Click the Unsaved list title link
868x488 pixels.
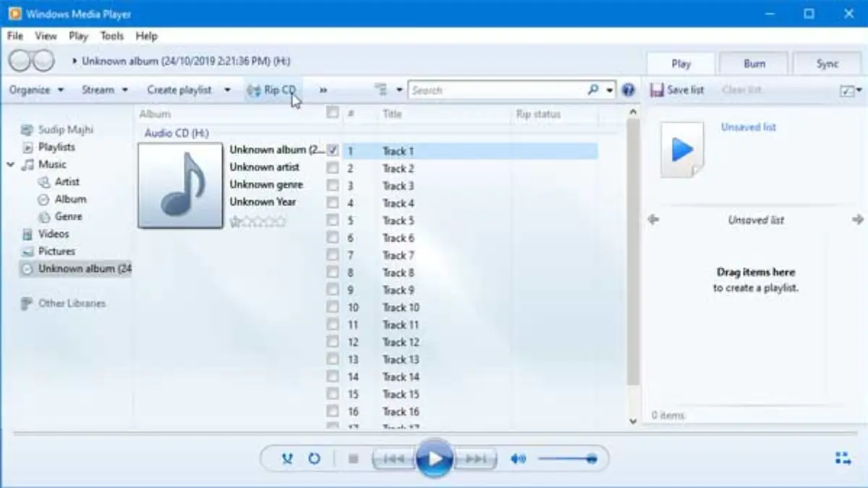pyautogui.click(x=749, y=127)
